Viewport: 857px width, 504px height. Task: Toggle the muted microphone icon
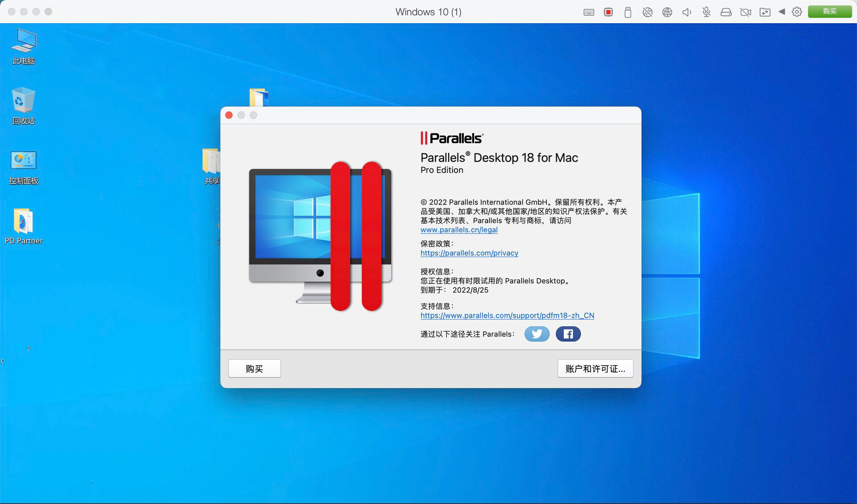(706, 12)
